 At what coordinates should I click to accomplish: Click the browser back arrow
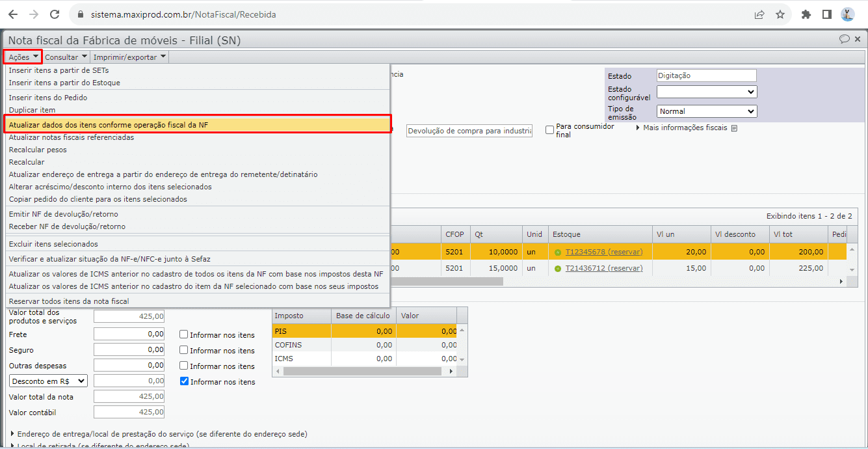click(x=13, y=14)
